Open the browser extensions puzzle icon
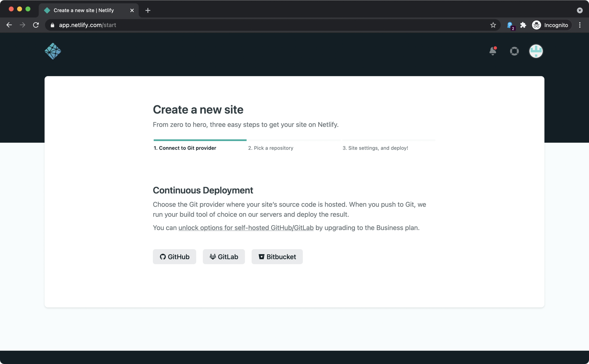 click(x=523, y=25)
